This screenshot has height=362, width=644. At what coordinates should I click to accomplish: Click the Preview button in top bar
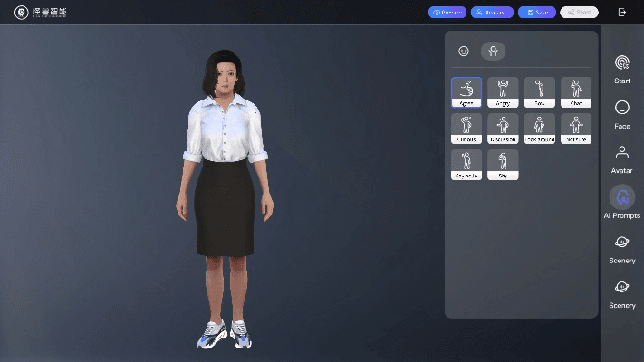(447, 13)
